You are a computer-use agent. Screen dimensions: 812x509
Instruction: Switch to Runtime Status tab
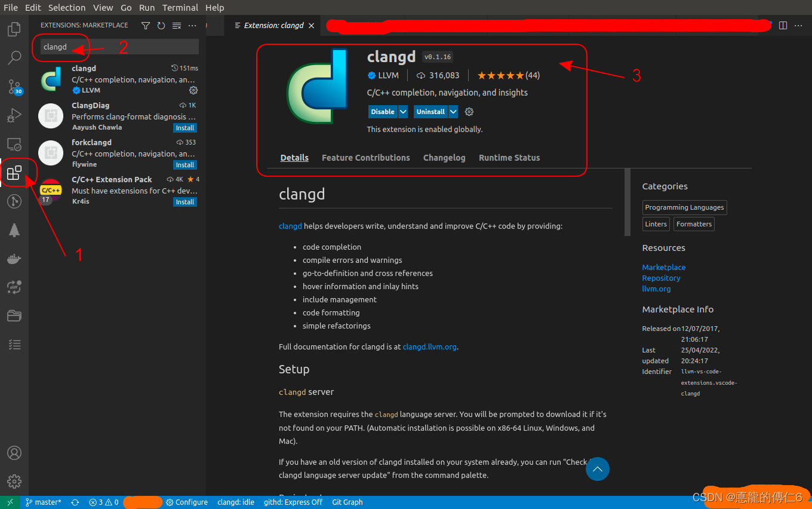[509, 158]
